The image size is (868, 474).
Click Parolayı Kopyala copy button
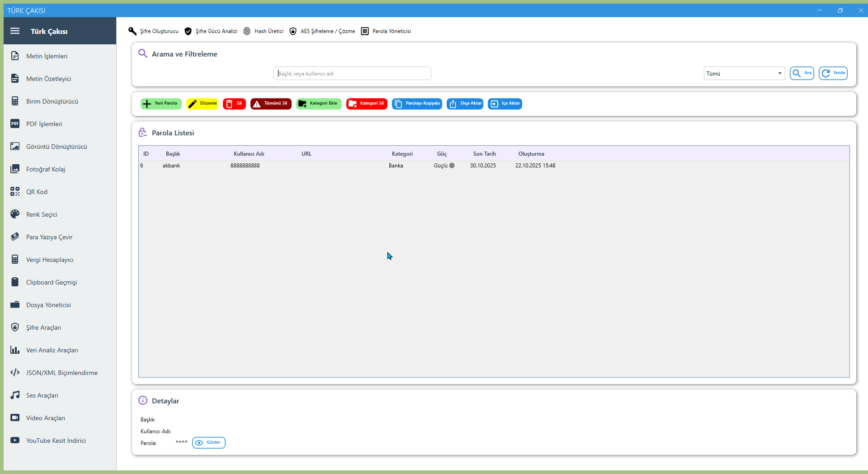tap(417, 104)
